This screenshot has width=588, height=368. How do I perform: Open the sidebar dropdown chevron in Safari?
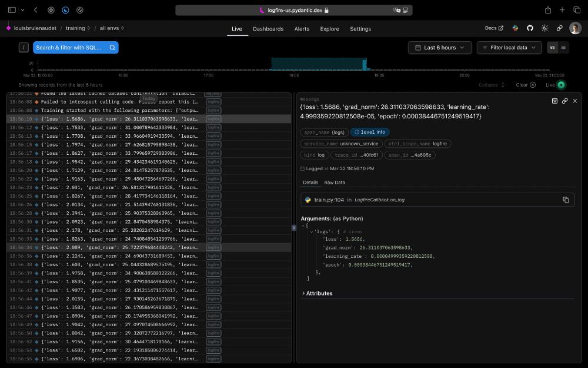(22, 10)
